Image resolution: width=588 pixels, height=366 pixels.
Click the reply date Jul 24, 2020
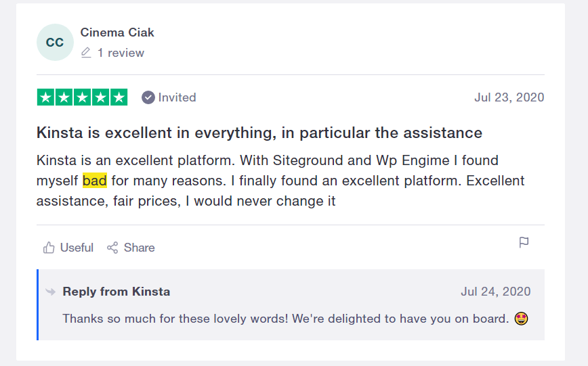[495, 292]
